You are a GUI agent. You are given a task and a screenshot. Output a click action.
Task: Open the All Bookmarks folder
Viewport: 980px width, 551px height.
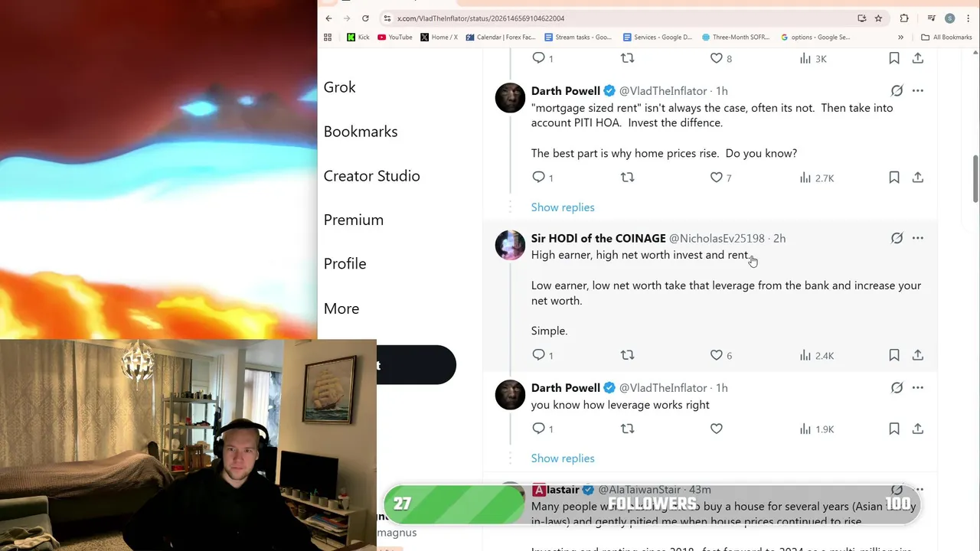tap(946, 37)
